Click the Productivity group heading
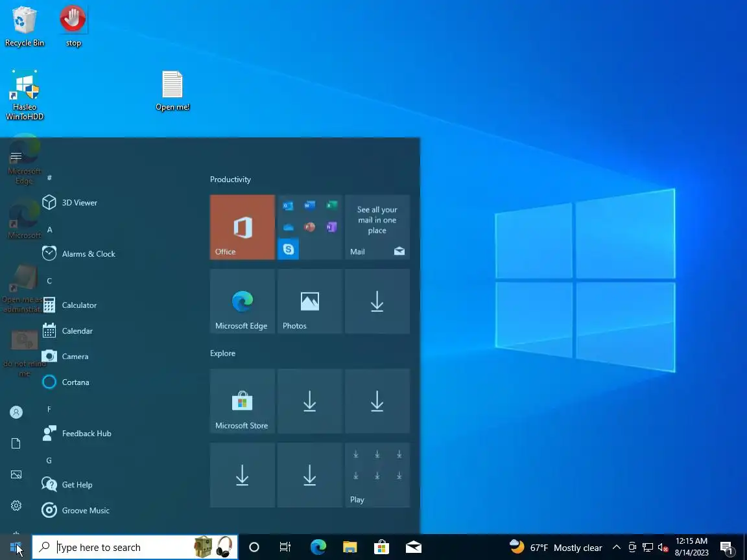 click(x=230, y=180)
